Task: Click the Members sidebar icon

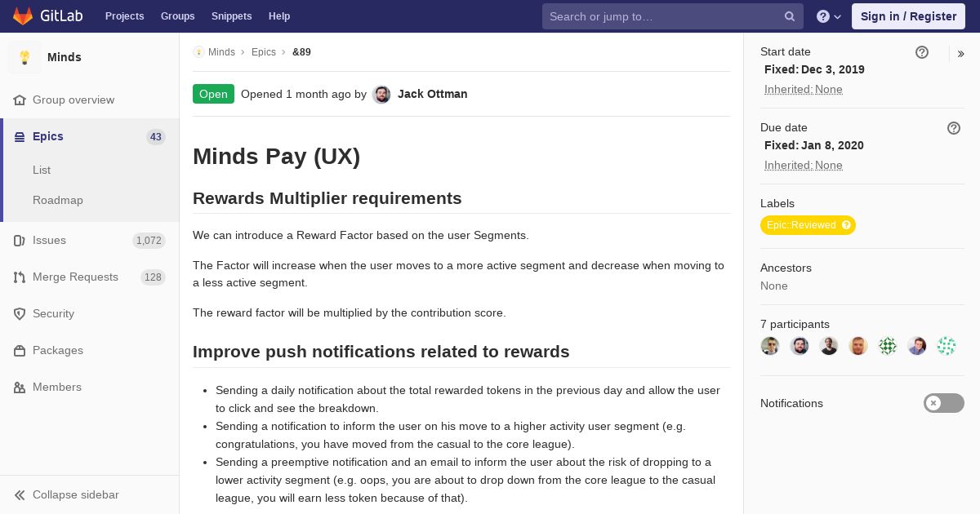Action: 20,388
